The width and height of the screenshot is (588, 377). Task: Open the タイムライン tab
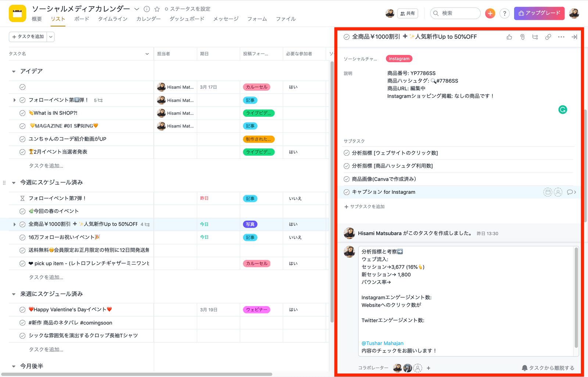[112, 19]
